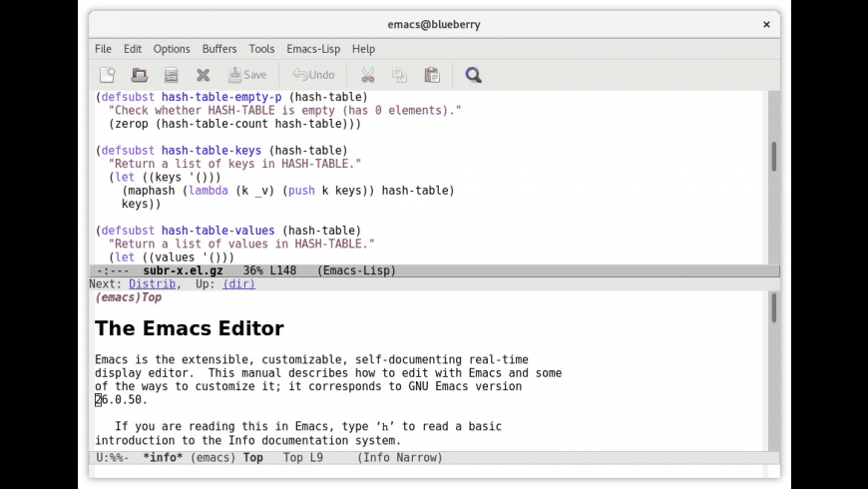The width and height of the screenshot is (868, 489).
Task: Click the Info window scrollbar thumb
Action: (774, 308)
